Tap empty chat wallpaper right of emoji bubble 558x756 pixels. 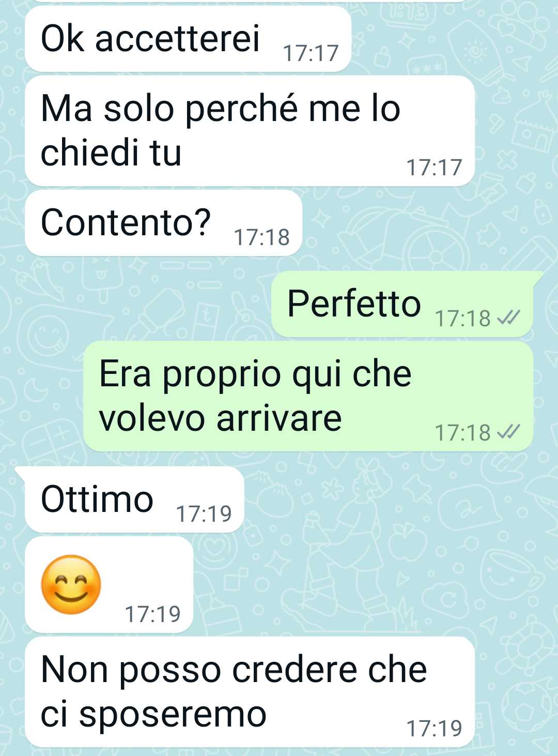[362, 584]
